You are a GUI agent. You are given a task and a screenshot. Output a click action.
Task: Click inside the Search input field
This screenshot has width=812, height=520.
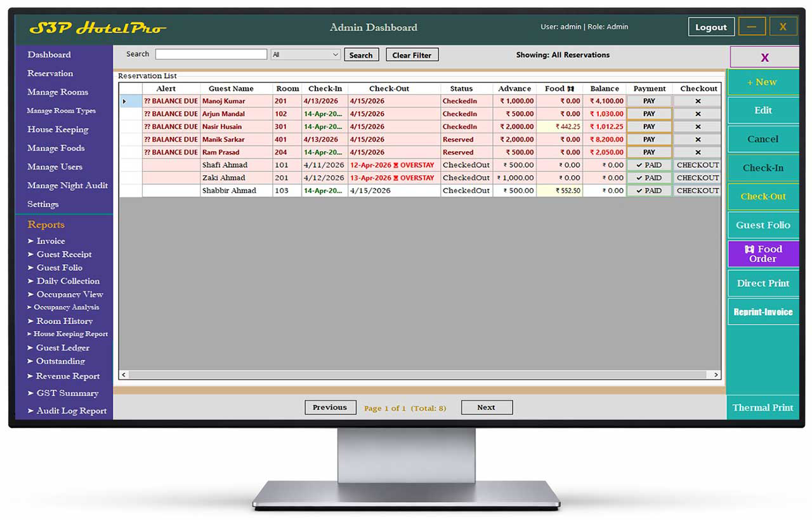click(x=211, y=54)
